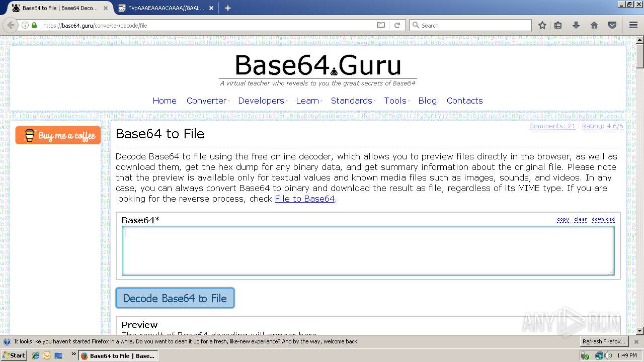Click the Preview section heading
Viewport: 644px width, 362px height.
tap(139, 325)
